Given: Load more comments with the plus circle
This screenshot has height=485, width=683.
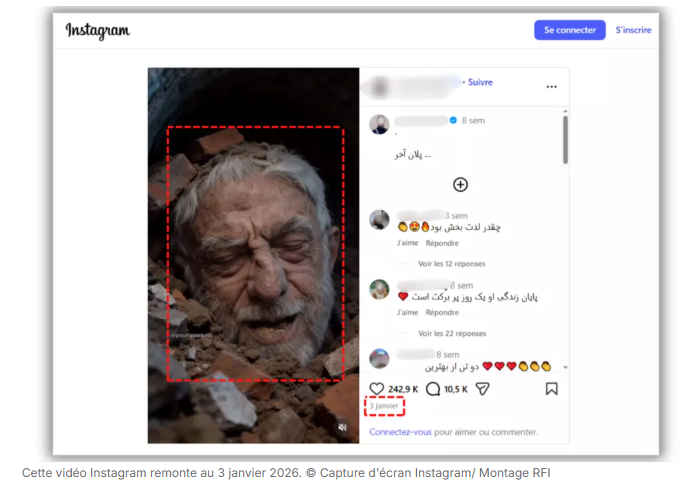Looking at the screenshot, I should 460,184.
